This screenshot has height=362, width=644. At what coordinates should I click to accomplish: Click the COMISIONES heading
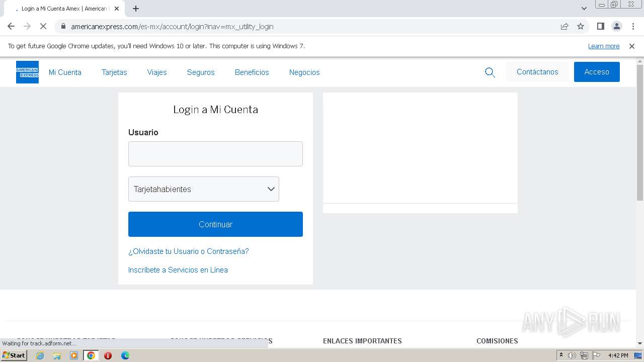coord(497,341)
